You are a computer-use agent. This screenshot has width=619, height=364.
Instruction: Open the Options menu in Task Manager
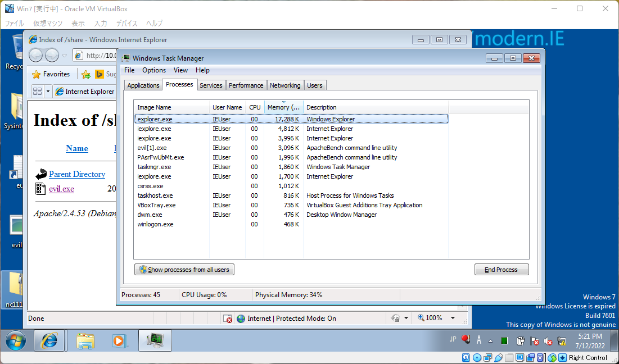click(154, 70)
